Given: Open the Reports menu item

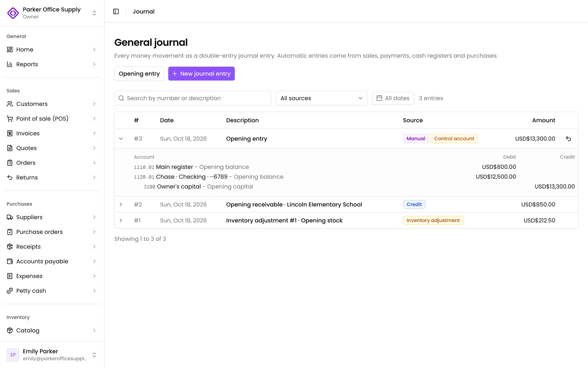Looking at the screenshot, I should pyautogui.click(x=52, y=64).
